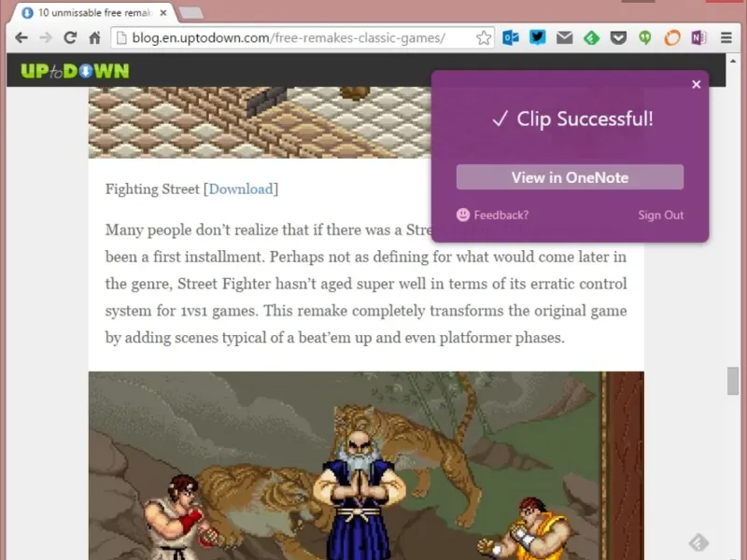Click the vertical scrollbar thumb
Image resolution: width=747 pixels, height=560 pixels.
732,381
